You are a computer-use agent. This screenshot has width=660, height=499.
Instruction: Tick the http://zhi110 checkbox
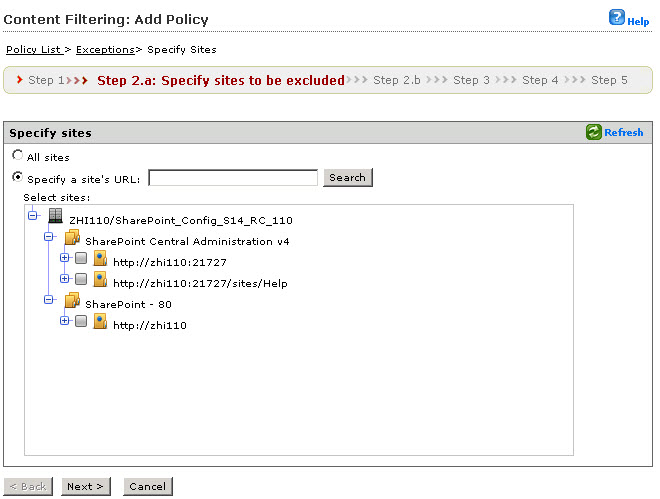tap(81, 323)
